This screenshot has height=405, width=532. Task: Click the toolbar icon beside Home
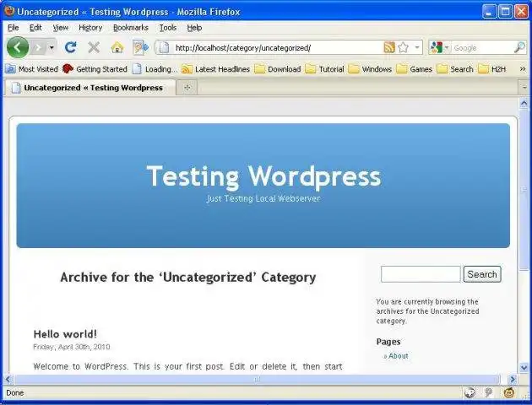[140, 47]
